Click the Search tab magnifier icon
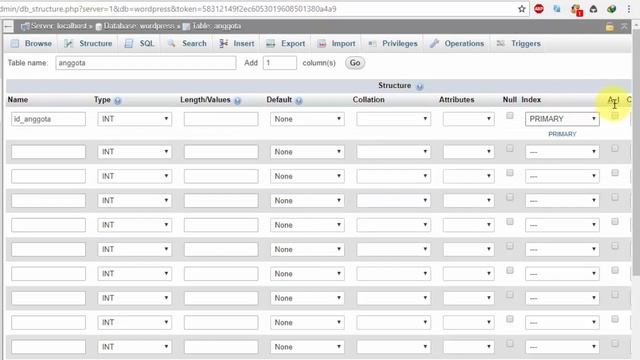The width and height of the screenshot is (640, 360). coord(172,43)
